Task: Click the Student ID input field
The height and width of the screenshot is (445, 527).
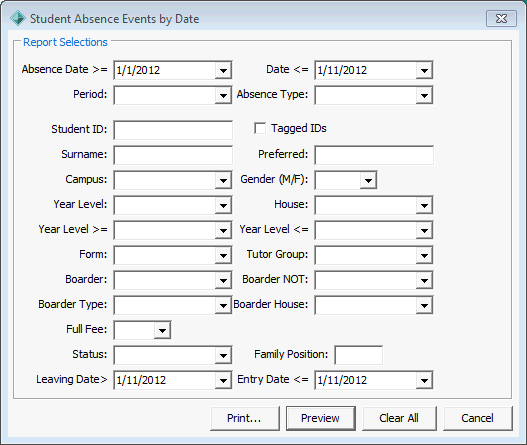Action: pos(173,130)
